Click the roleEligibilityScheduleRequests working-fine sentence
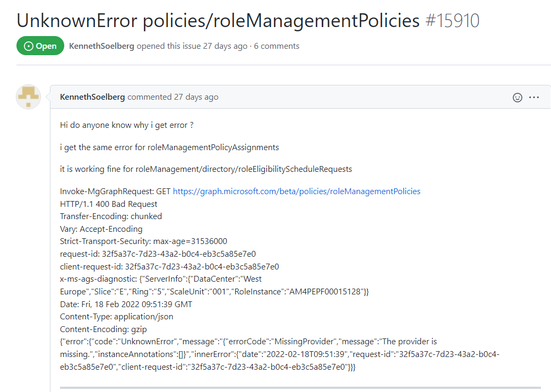This screenshot has height=392, width=551. click(205, 169)
